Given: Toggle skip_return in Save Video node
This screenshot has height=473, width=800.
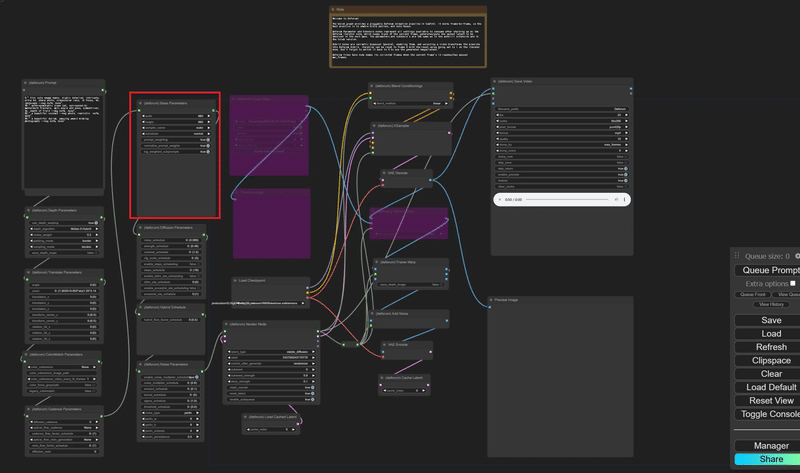Looking at the screenshot, I should tap(562, 168).
